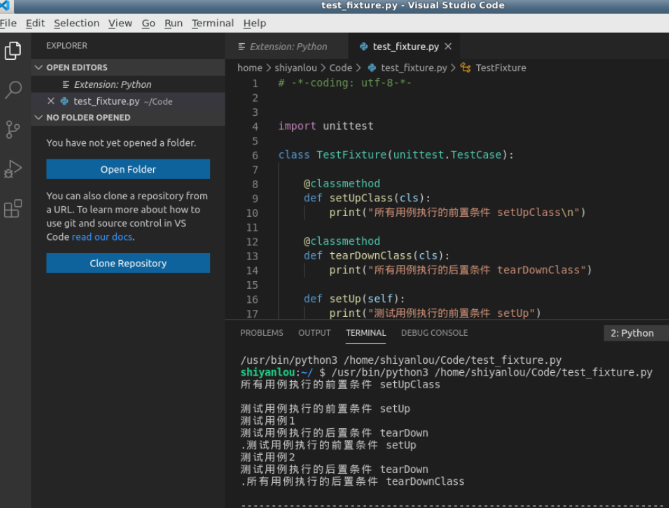Switch to the Extension: Python editor tab
Screen dimensions: 669x508
[x=286, y=46]
